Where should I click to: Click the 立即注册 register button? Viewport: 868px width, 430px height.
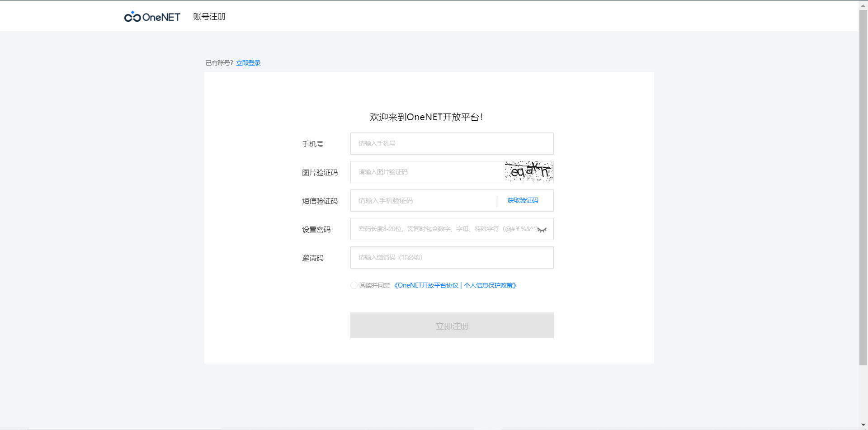pyautogui.click(x=452, y=326)
